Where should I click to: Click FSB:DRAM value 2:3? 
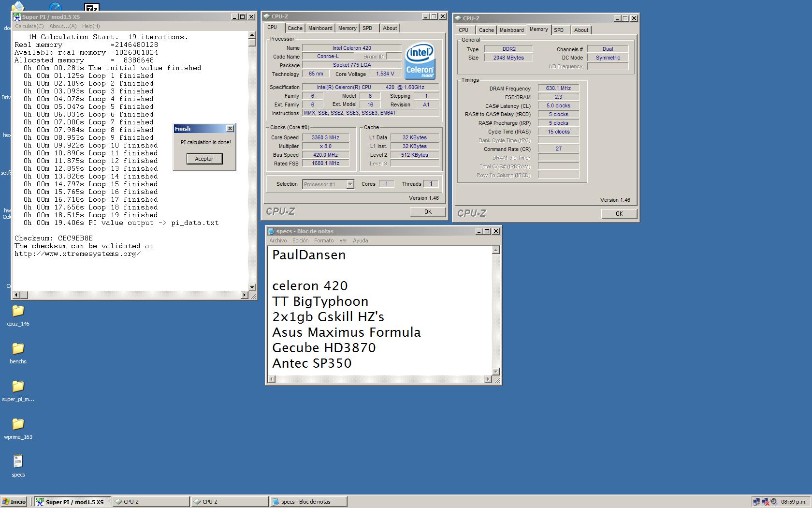pyautogui.click(x=558, y=97)
